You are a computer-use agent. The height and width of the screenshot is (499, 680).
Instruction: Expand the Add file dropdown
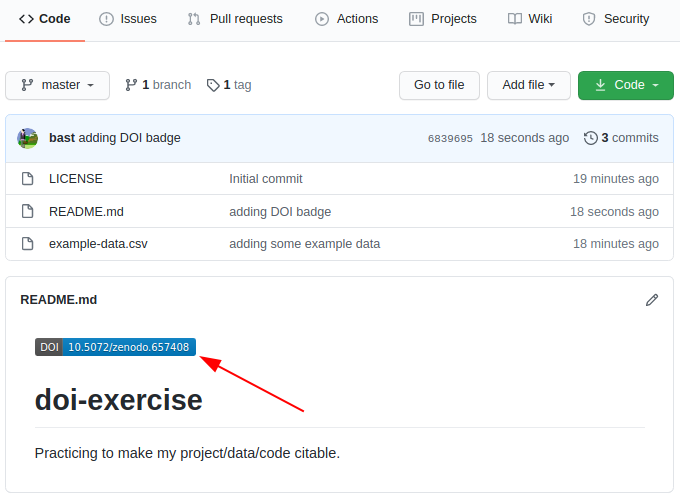pos(528,85)
